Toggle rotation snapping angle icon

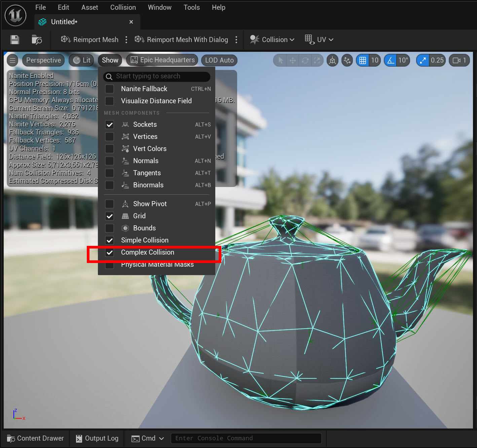tap(390, 61)
